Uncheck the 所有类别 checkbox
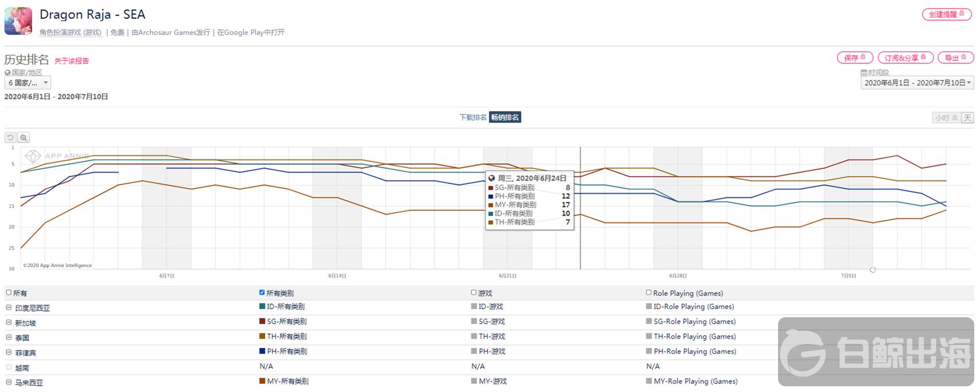The image size is (980, 392). [x=262, y=293]
